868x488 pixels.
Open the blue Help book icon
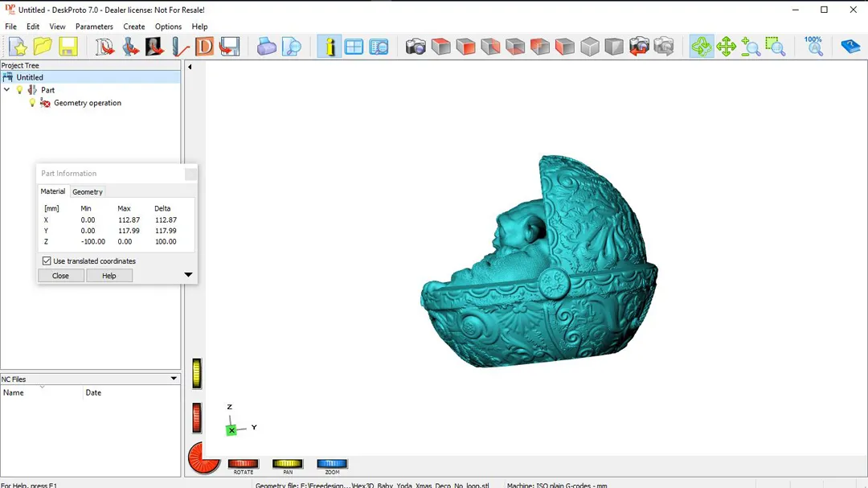click(x=850, y=47)
